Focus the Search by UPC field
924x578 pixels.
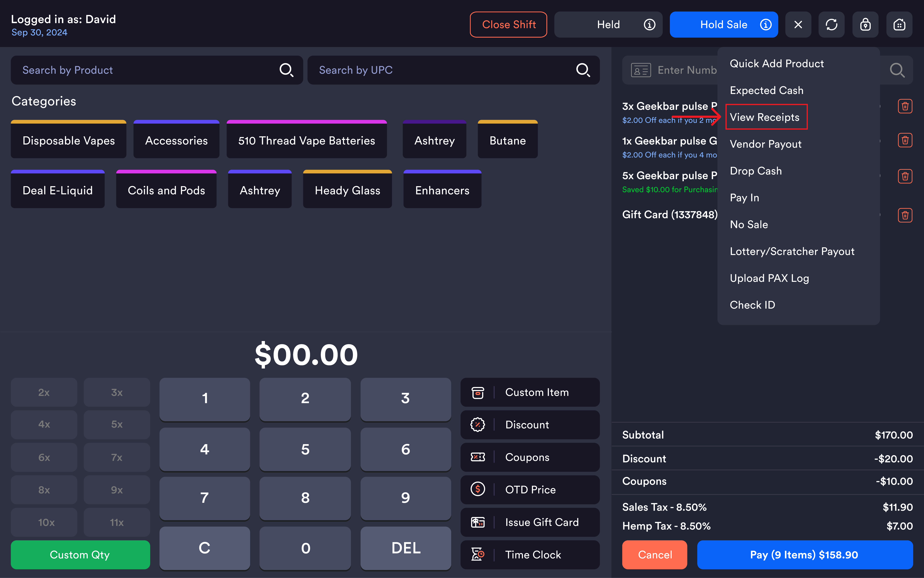coord(453,70)
